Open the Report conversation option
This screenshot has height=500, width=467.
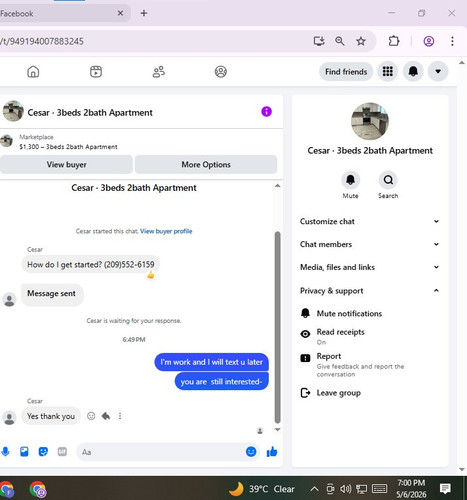pyautogui.click(x=369, y=365)
